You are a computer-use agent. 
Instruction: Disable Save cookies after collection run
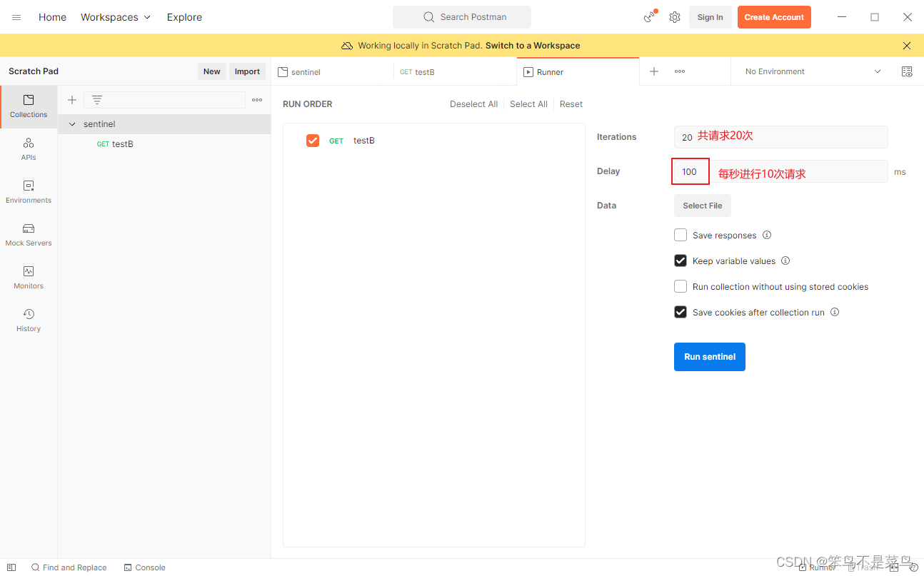pyautogui.click(x=681, y=312)
